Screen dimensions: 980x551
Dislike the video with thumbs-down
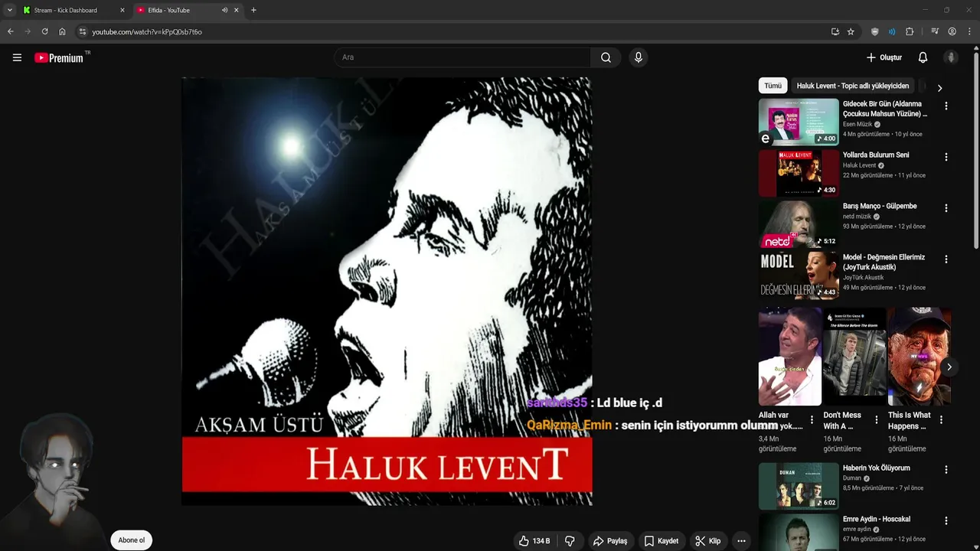[570, 541]
